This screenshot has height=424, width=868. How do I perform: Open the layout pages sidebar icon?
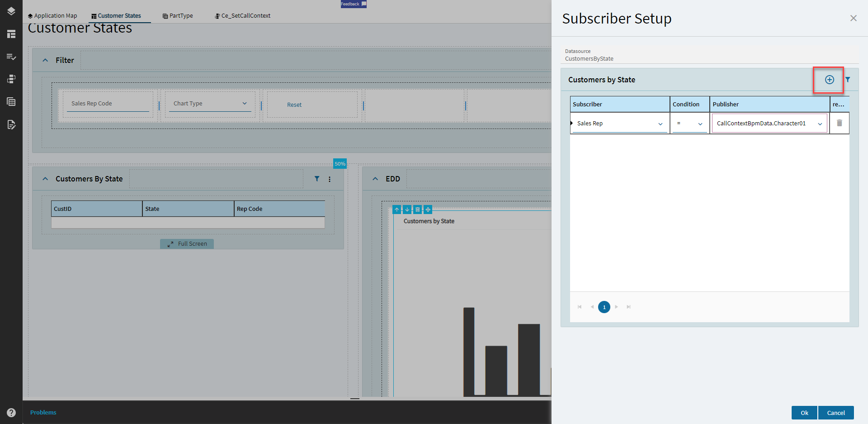pos(11,34)
